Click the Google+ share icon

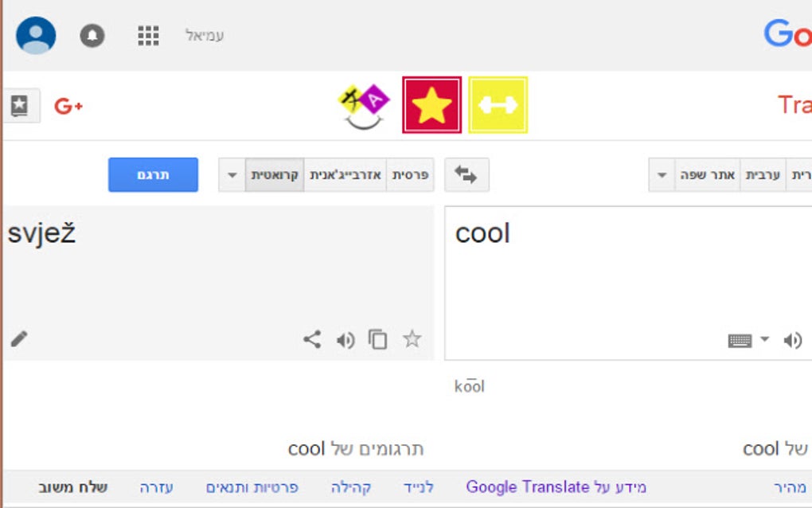click(x=68, y=106)
